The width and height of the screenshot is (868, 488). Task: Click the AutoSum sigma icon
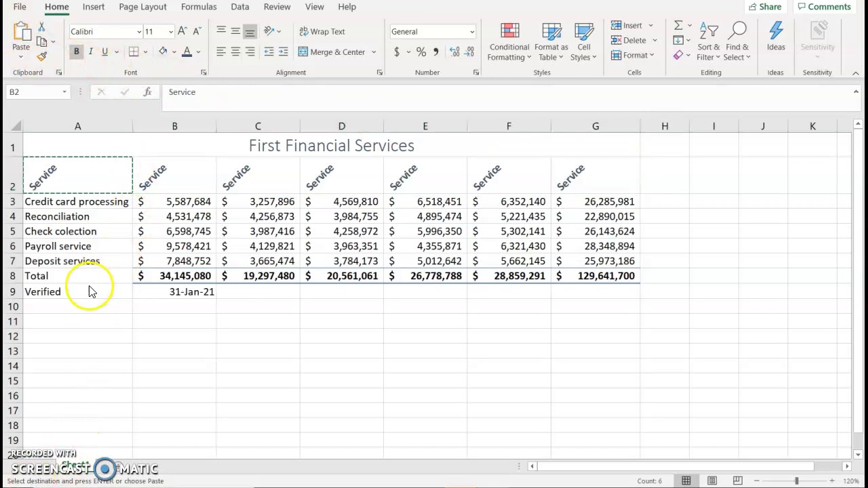tap(678, 26)
